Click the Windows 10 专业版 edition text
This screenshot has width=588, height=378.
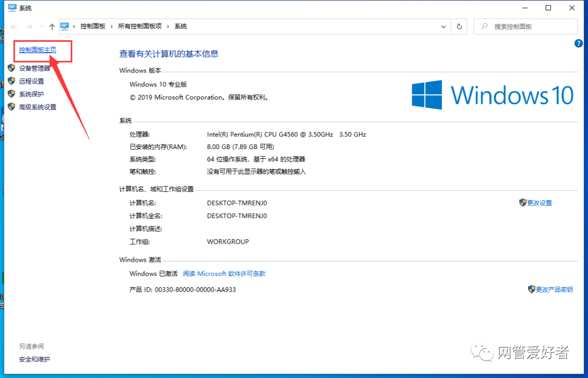pos(158,84)
